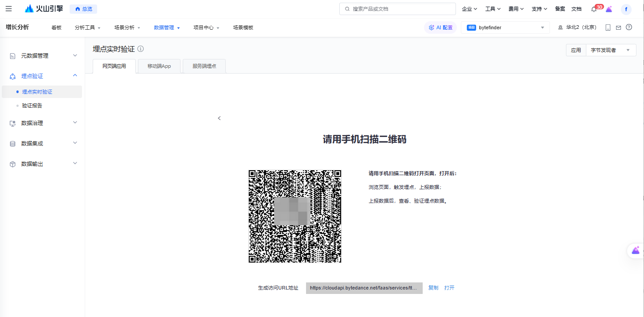Expand the 数据治理 sidebar section
Screen dimensions: 644x317
click(43, 123)
